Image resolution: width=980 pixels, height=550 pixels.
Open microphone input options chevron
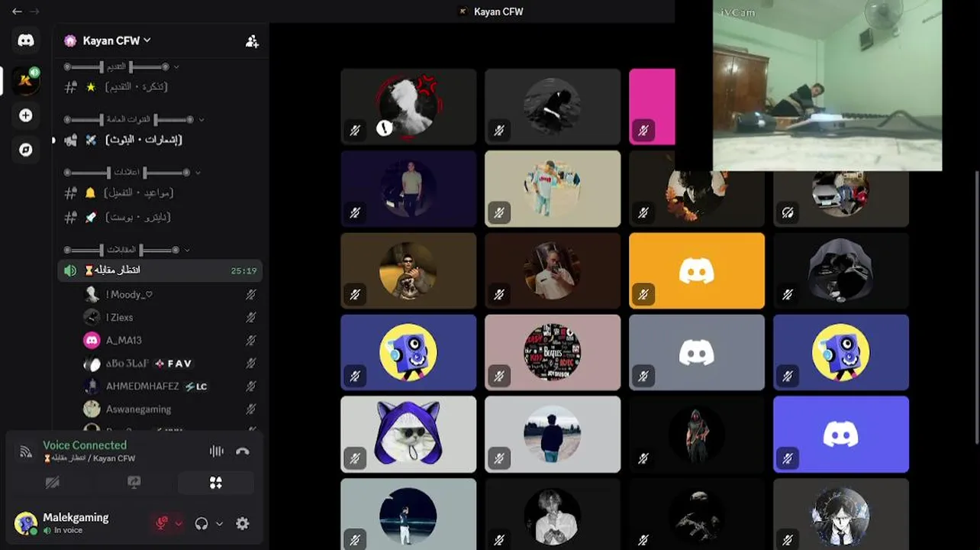click(x=179, y=523)
